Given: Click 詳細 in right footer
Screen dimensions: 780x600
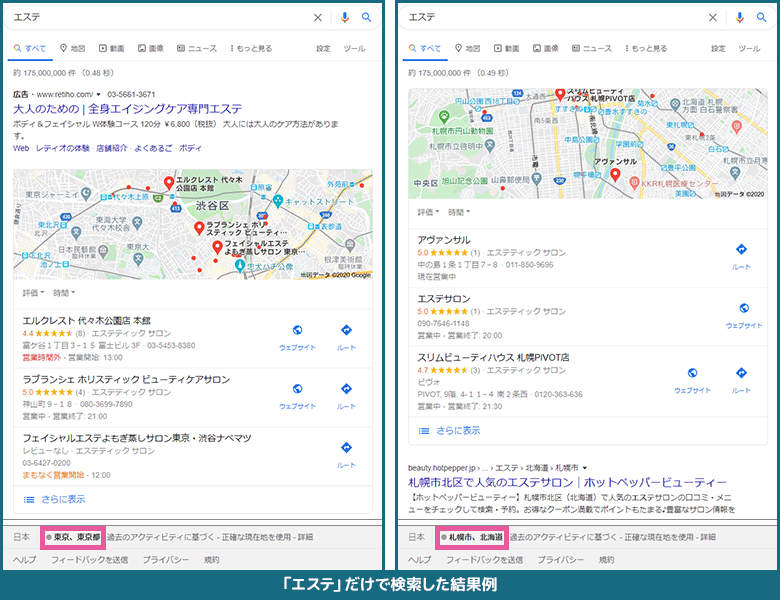Looking at the screenshot, I should point(708,537).
